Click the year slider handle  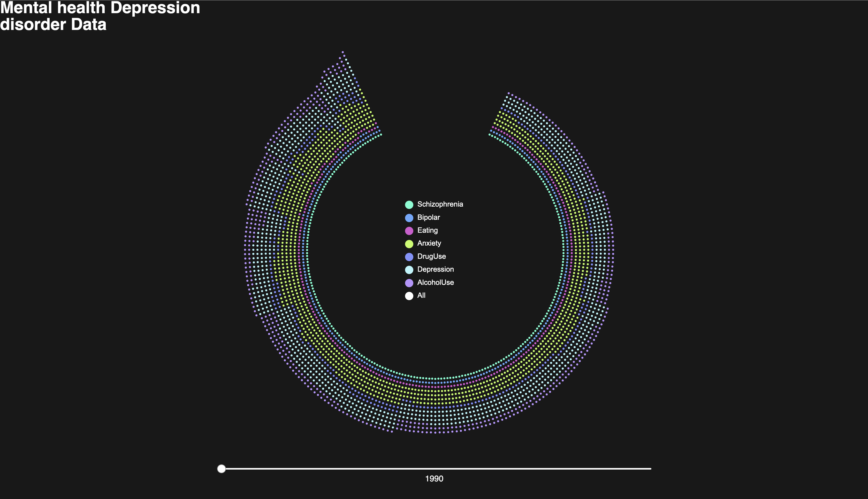pyautogui.click(x=222, y=469)
